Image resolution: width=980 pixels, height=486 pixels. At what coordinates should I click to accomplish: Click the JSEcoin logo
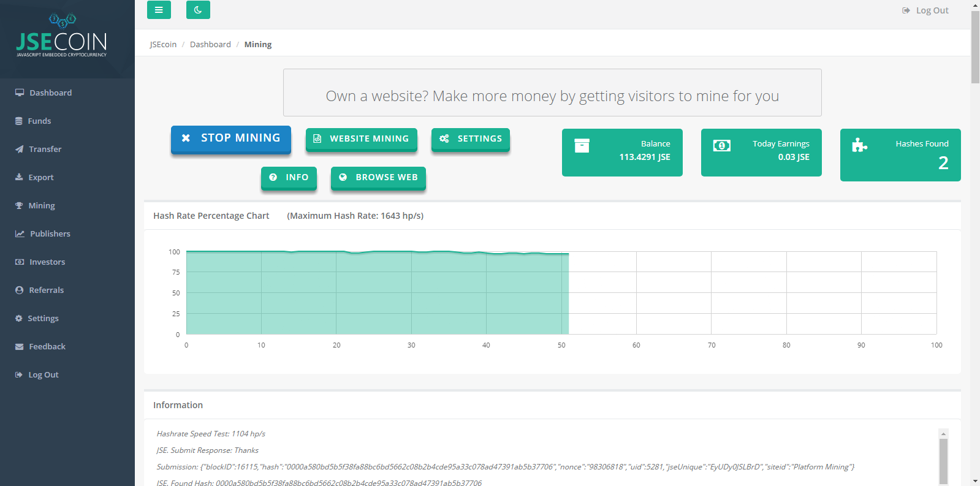pos(61,36)
